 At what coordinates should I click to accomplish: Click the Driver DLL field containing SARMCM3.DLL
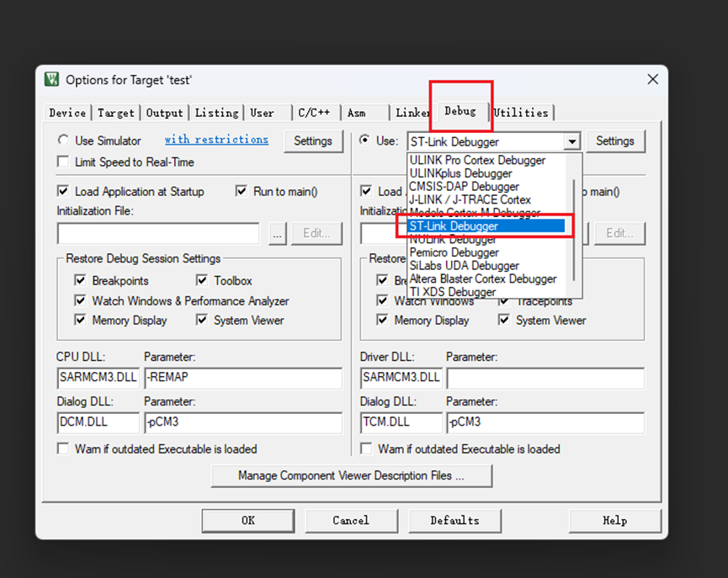pos(401,378)
